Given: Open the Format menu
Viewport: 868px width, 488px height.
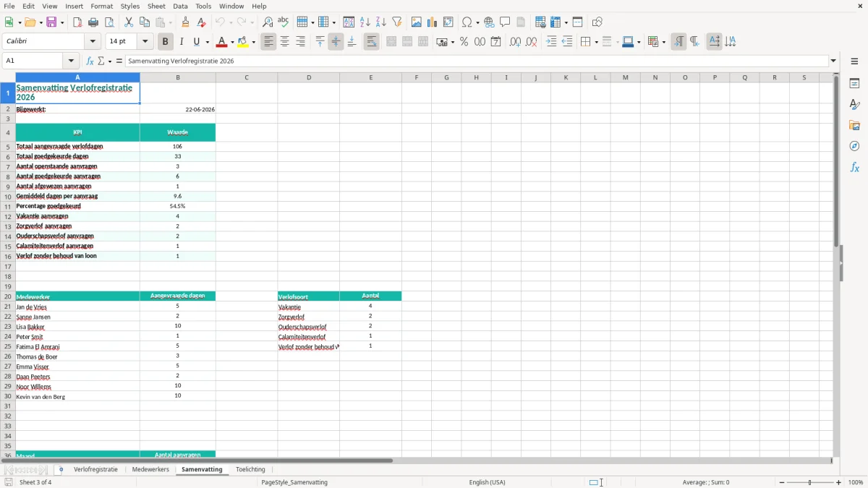Looking at the screenshot, I should point(101,6).
